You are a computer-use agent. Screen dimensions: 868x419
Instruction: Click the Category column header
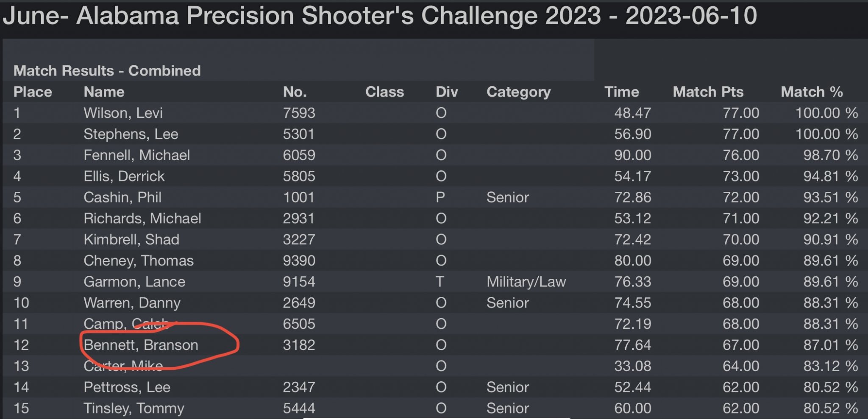(518, 92)
